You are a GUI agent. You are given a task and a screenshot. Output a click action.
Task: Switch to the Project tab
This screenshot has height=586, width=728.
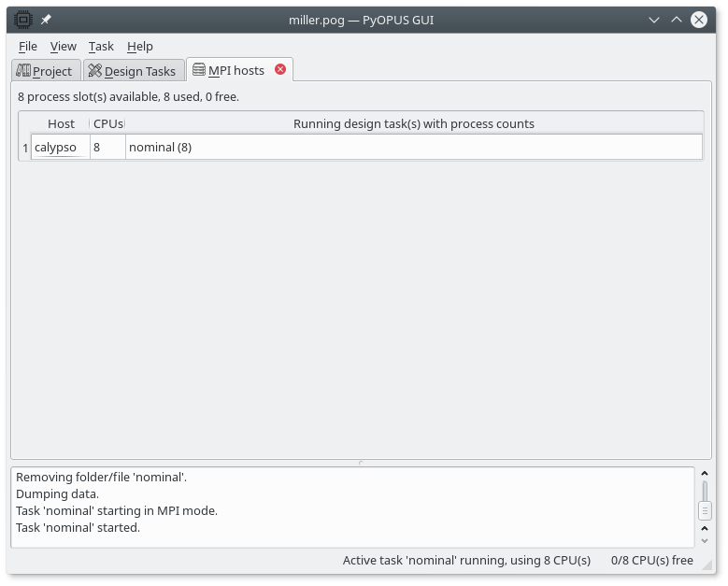(x=45, y=71)
